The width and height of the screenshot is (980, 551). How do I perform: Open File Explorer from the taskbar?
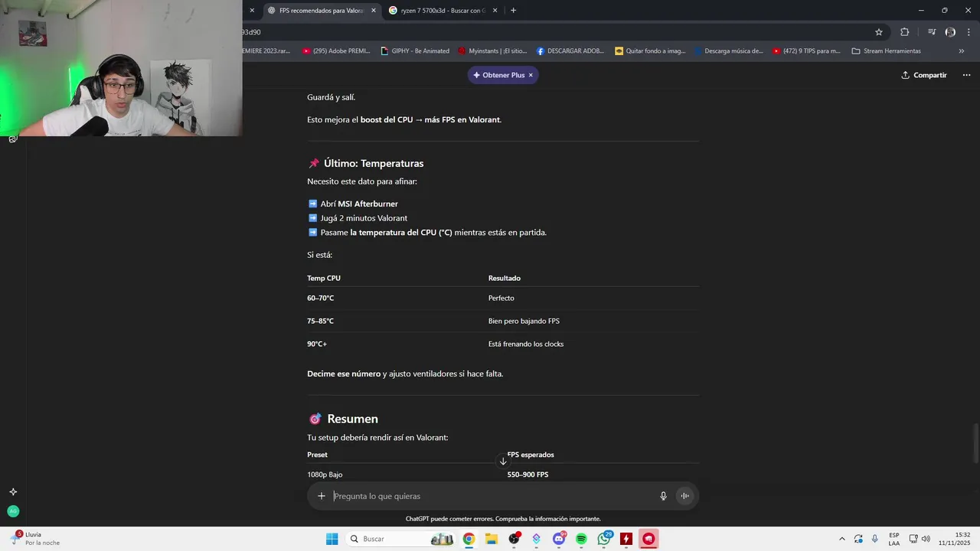[491, 539]
